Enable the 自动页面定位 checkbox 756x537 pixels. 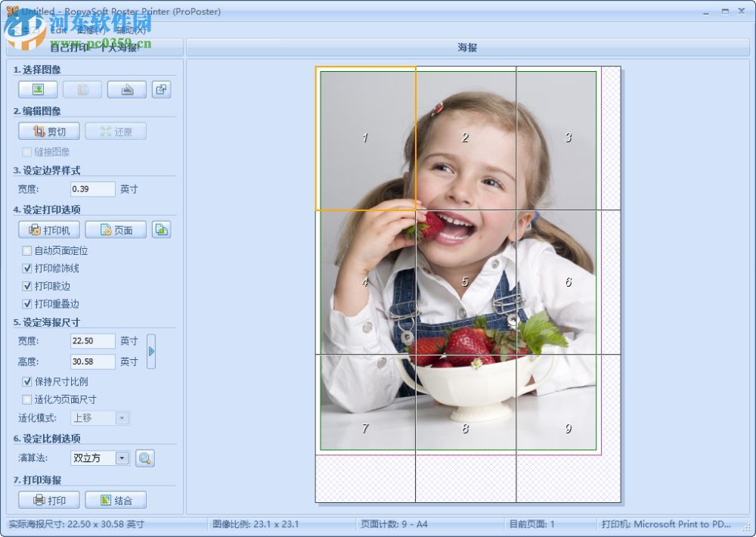click(x=27, y=250)
